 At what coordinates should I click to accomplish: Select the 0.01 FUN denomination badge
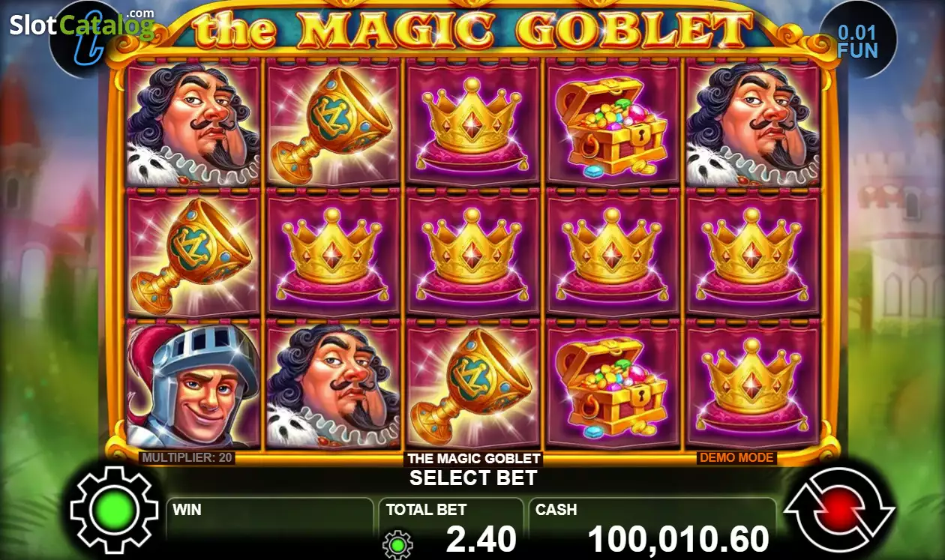[x=858, y=43]
